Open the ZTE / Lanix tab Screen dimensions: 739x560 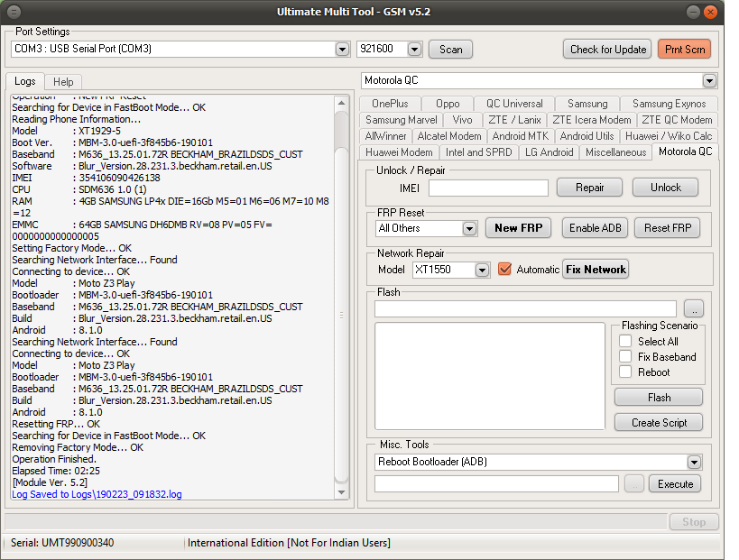pos(514,120)
